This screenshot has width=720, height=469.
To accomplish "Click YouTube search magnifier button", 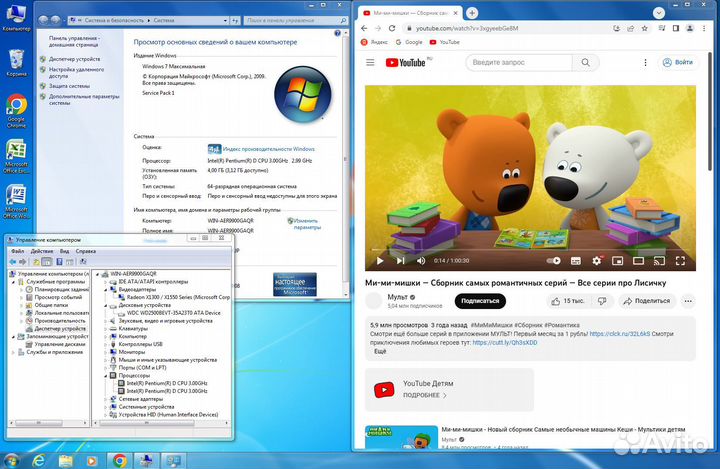I will tap(585, 62).
